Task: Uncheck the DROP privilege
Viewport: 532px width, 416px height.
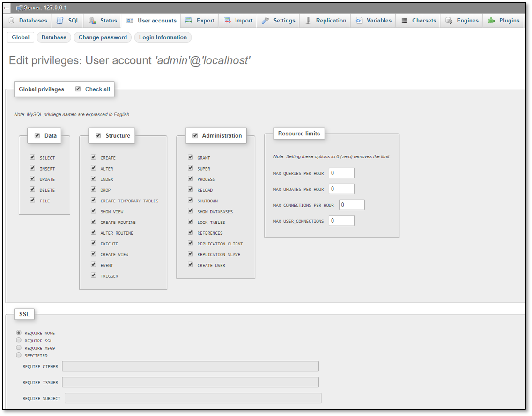Action: 93,189
